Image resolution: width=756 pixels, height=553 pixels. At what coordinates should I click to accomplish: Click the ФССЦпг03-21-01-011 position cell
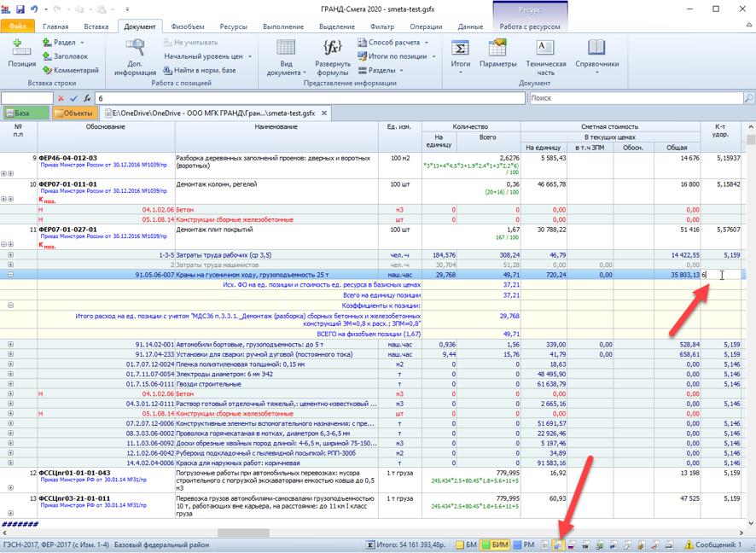coord(106,506)
